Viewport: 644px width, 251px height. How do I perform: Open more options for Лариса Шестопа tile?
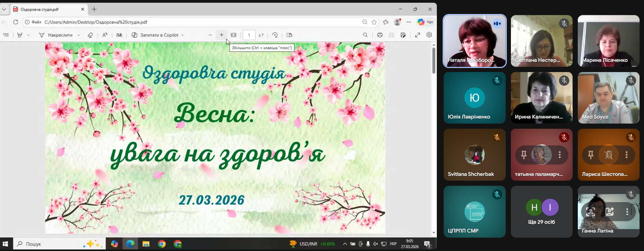click(627, 155)
